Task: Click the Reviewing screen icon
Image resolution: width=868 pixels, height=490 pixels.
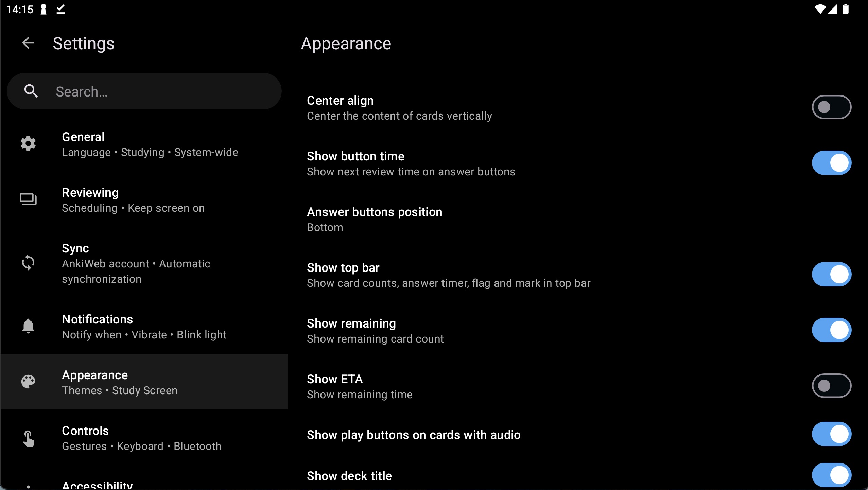Action: pos(28,199)
